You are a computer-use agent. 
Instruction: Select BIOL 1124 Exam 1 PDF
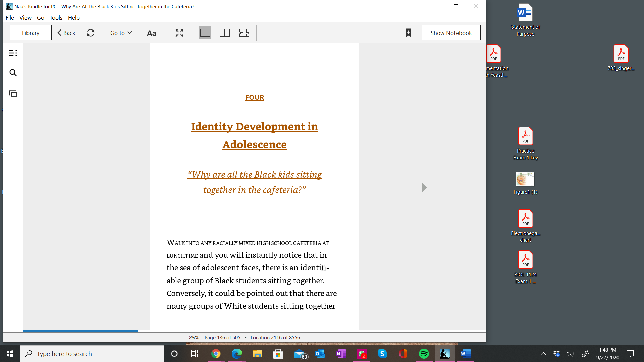point(525,267)
